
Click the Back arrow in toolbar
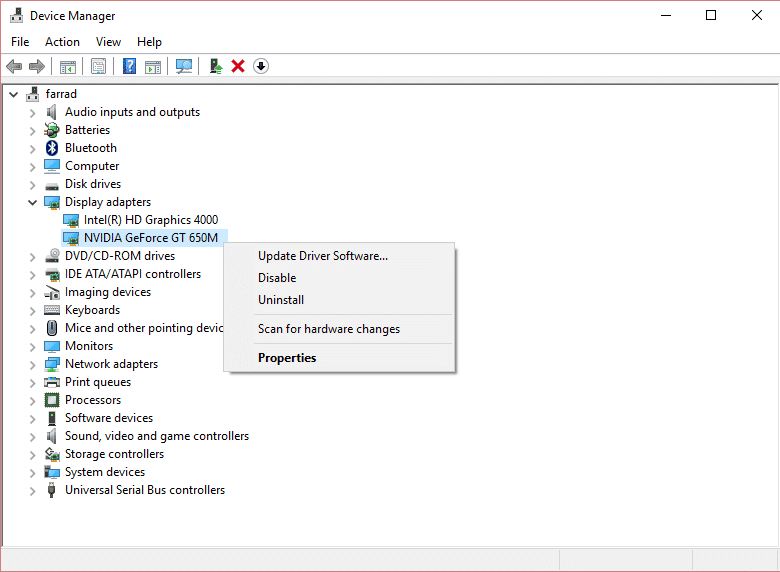[14, 66]
